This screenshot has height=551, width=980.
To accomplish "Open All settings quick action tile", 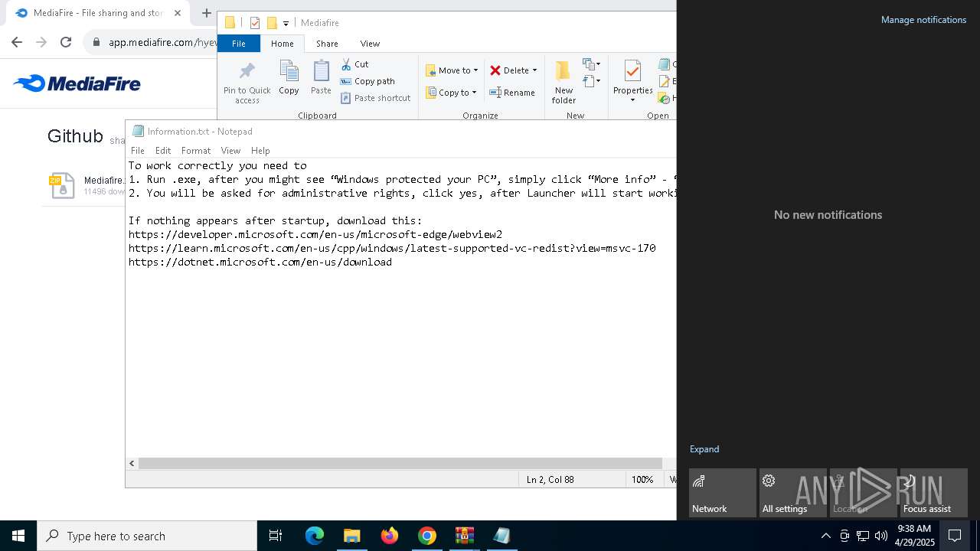I will (793, 493).
